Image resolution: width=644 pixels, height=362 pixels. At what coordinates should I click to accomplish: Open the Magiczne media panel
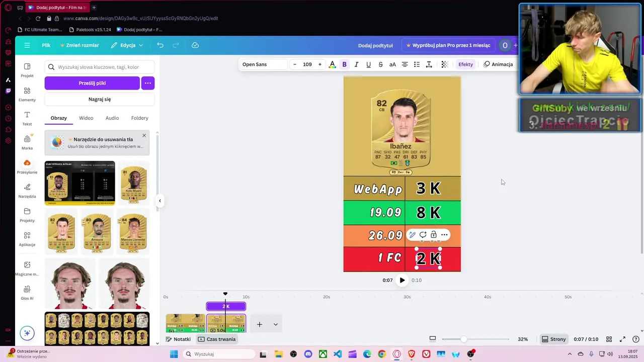(27, 268)
